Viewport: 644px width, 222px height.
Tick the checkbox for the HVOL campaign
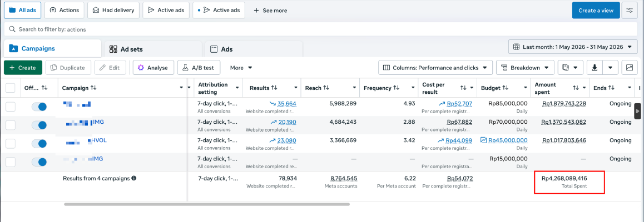(x=11, y=144)
